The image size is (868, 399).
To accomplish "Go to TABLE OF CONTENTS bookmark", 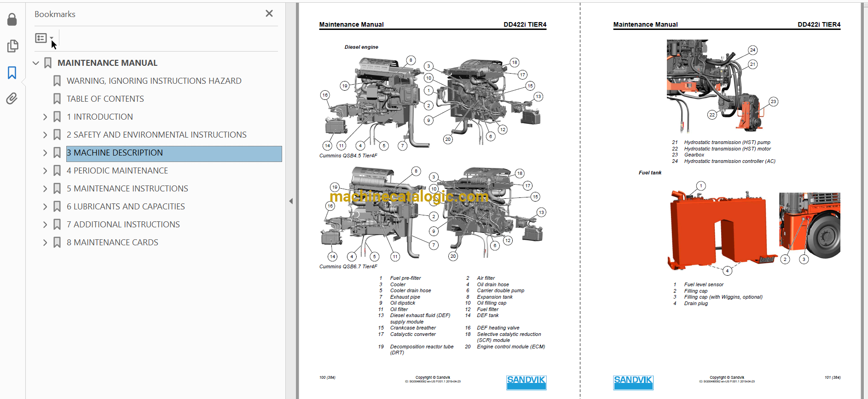I will [105, 99].
